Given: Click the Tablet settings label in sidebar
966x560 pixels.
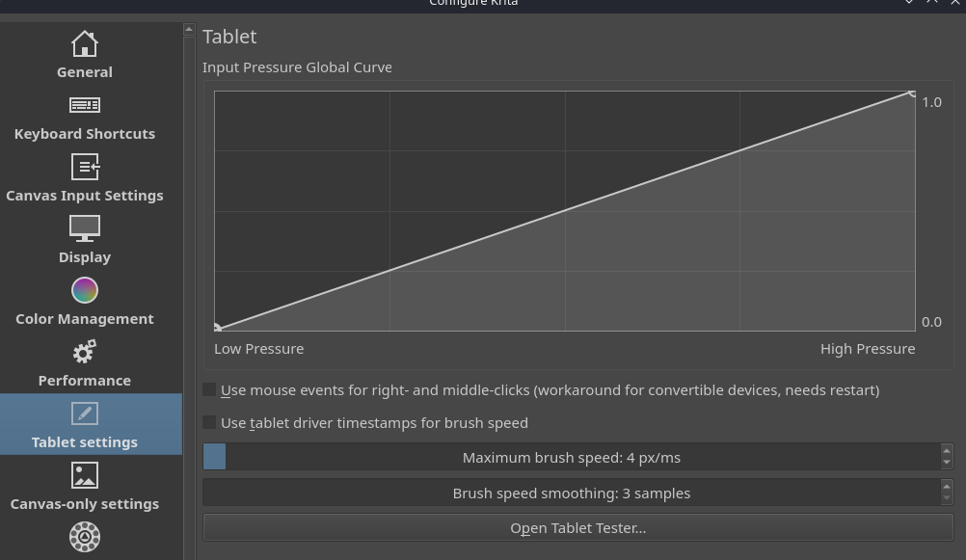Looking at the screenshot, I should point(85,442).
